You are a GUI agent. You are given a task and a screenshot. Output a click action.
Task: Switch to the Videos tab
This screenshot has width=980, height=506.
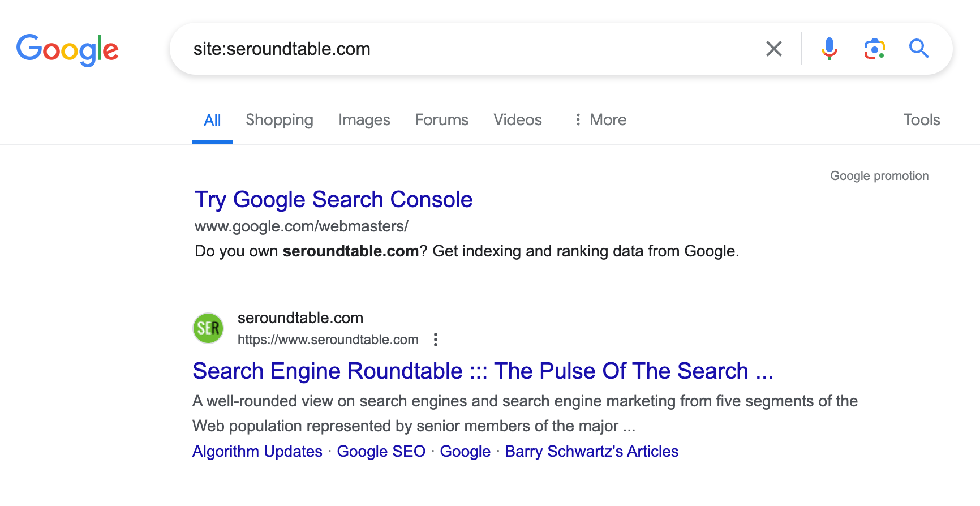click(x=517, y=120)
